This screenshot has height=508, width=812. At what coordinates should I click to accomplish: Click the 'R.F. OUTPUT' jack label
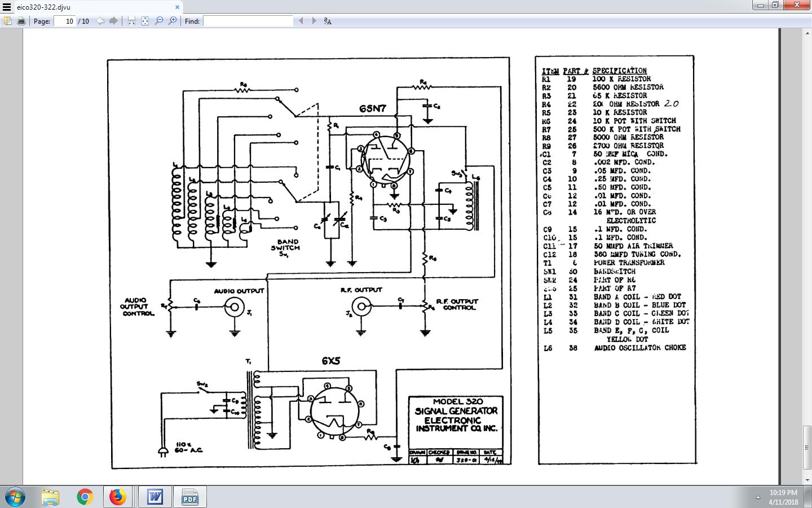[x=361, y=290]
